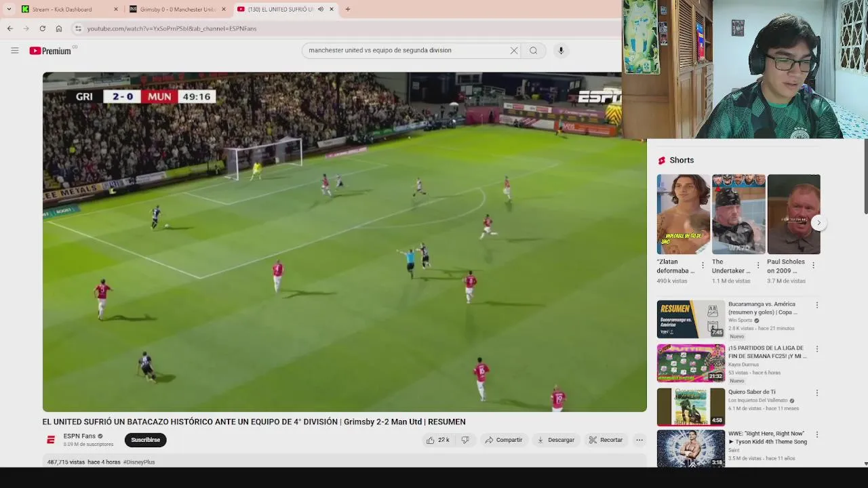Start voice search with the microphone icon
The width and height of the screenshot is (868, 488).
561,50
